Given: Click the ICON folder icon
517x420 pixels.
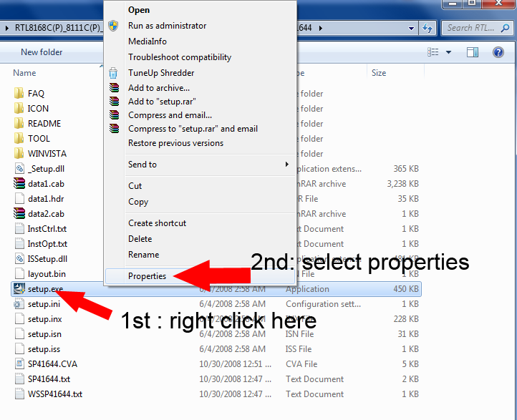Looking at the screenshot, I should pyautogui.click(x=19, y=108).
